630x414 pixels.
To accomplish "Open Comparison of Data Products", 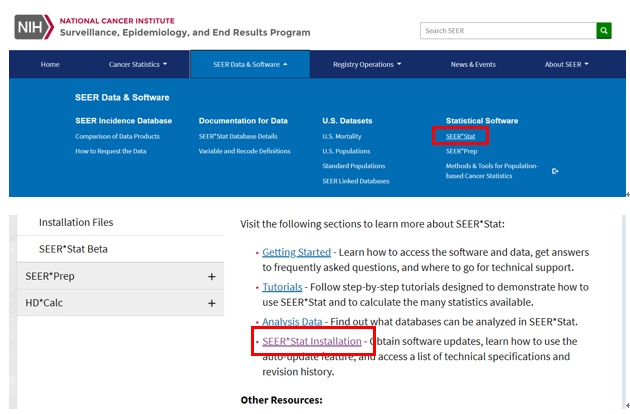I will pos(117,136).
